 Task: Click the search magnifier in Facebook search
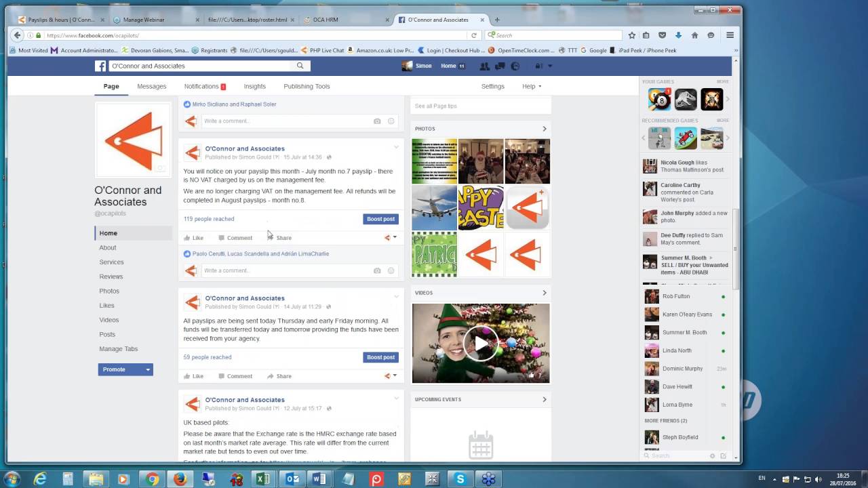pos(300,66)
